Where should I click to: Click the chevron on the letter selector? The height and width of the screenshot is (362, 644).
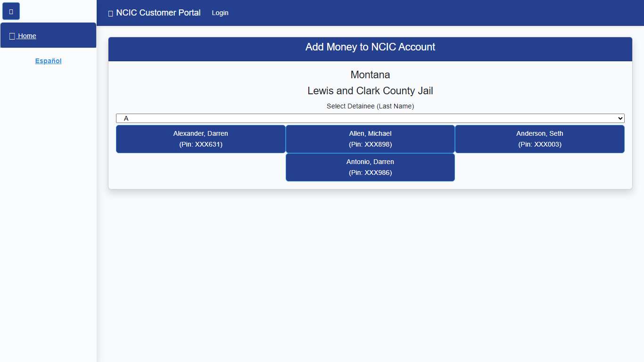[x=619, y=118]
